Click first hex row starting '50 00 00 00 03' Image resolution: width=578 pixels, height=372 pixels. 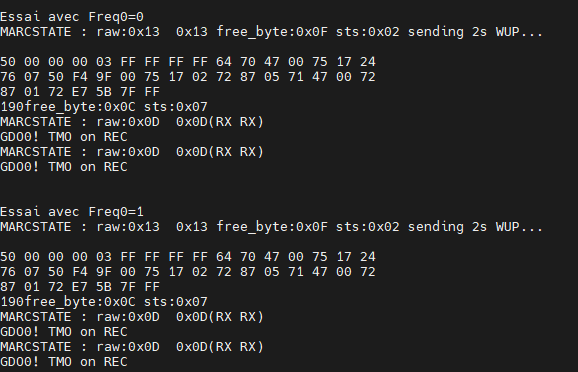tap(188, 62)
